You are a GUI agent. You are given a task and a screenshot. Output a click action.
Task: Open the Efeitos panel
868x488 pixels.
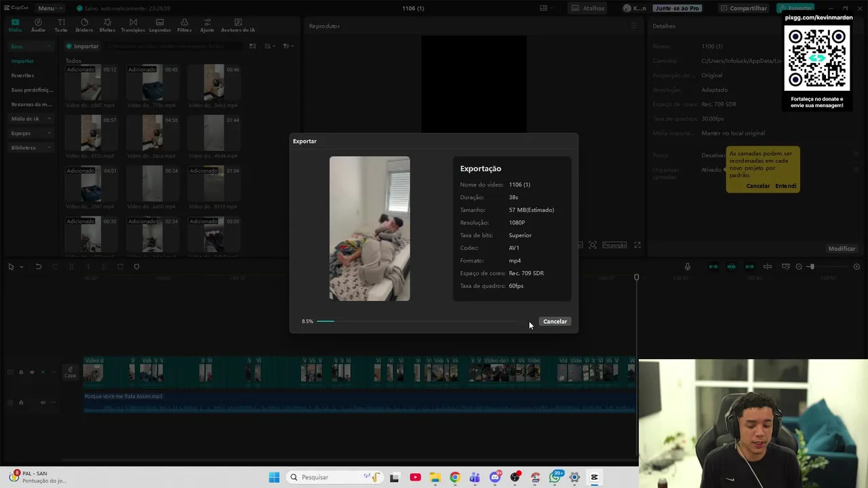107,26
